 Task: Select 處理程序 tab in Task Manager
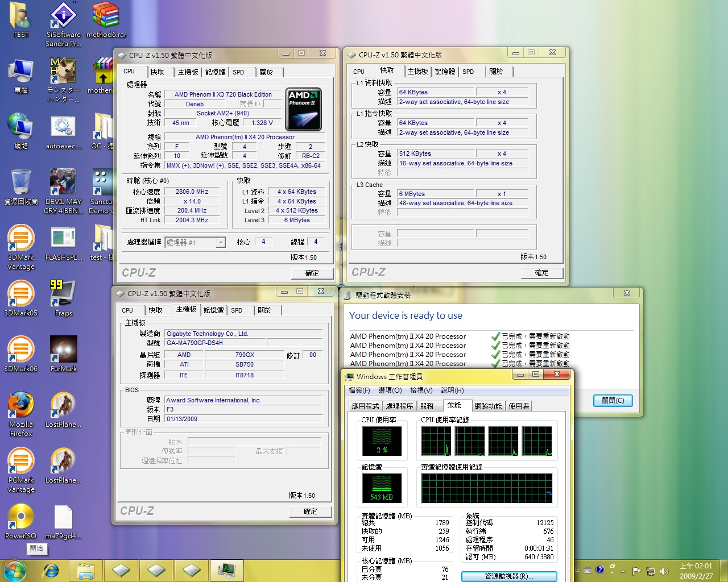pos(399,406)
